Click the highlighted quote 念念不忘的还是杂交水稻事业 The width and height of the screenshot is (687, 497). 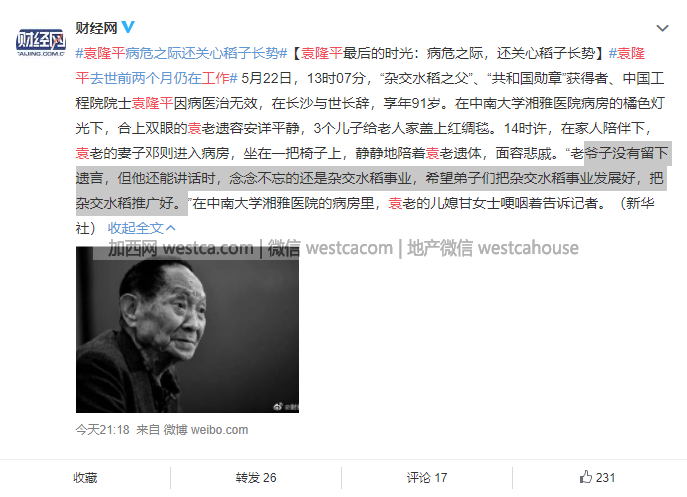click(321, 178)
